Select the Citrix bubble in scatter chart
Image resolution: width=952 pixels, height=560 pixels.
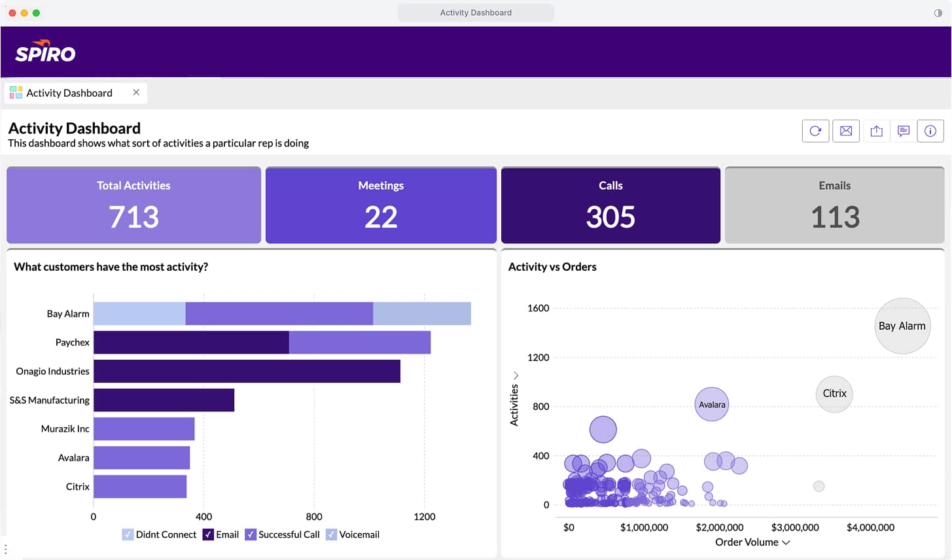point(834,394)
